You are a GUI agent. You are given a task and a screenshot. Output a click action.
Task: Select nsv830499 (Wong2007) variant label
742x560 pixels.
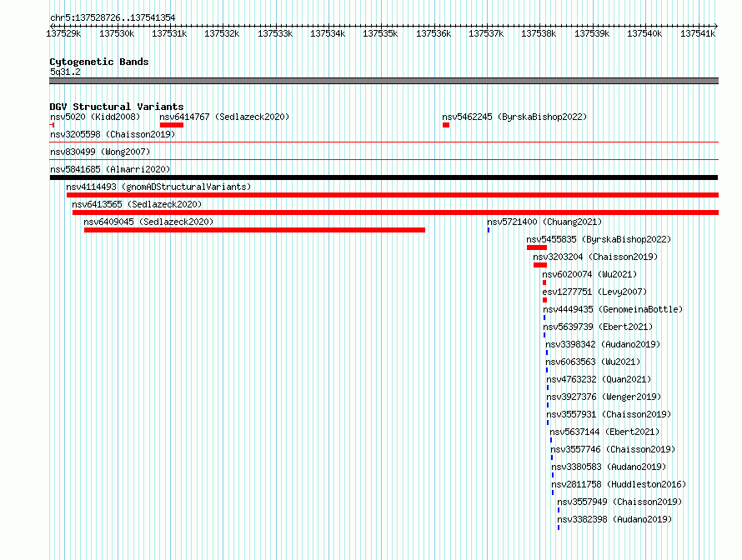(x=100, y=152)
